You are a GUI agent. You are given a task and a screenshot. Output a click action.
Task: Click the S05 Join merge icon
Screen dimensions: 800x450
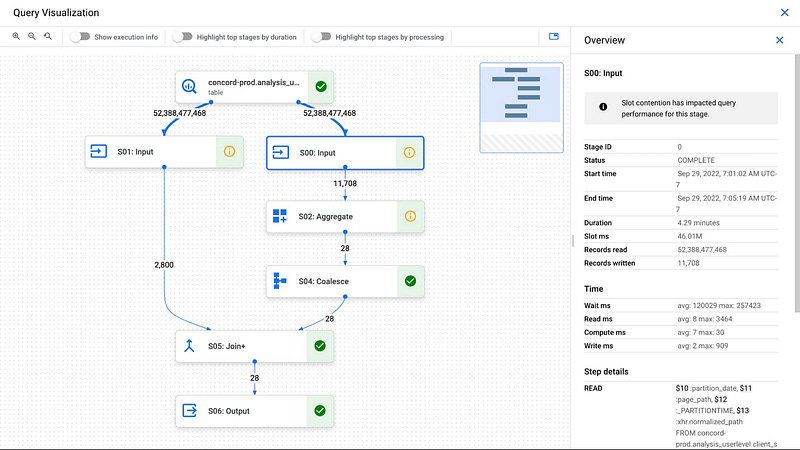[x=189, y=346]
